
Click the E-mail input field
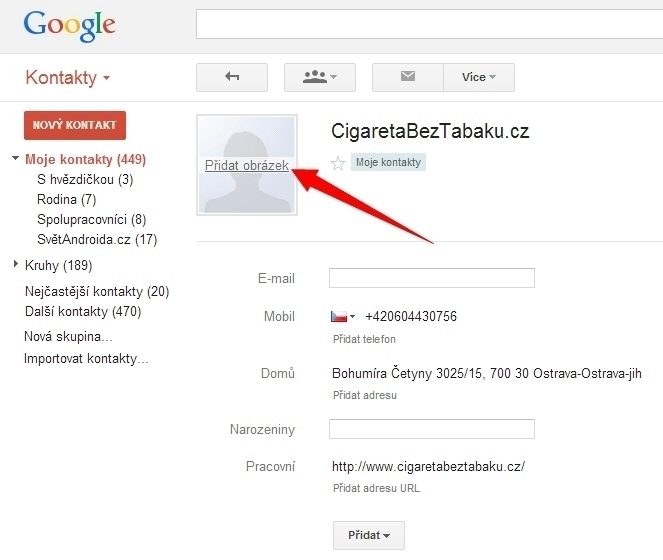click(x=431, y=278)
